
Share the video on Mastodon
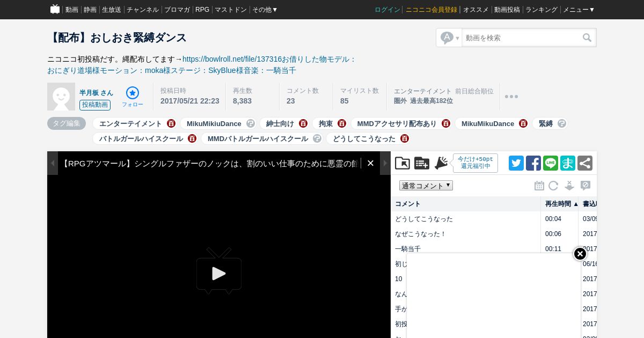click(568, 163)
